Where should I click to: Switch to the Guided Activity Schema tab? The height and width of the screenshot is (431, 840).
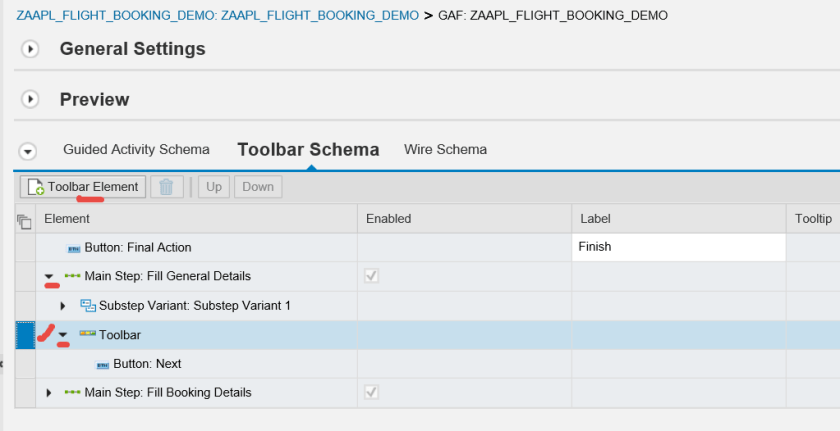click(136, 150)
